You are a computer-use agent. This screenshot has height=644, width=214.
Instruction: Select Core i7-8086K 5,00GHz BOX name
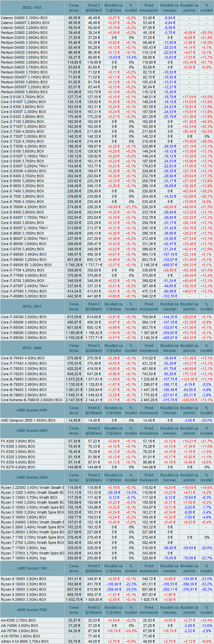24,296
